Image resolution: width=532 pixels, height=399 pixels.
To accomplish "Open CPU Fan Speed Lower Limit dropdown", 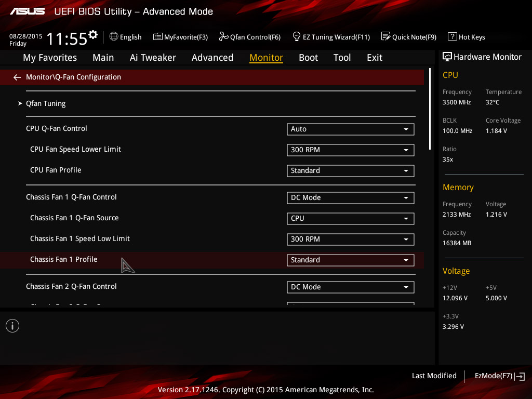I will (x=351, y=150).
